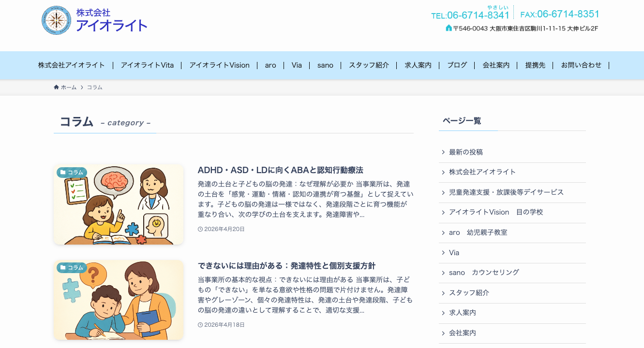Click chevron beside 求人案内 in sidebar
The image size is (644, 348).
(443, 313)
